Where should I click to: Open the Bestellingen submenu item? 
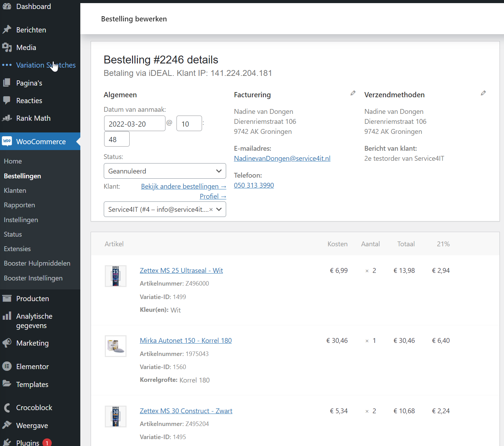coord(22,176)
